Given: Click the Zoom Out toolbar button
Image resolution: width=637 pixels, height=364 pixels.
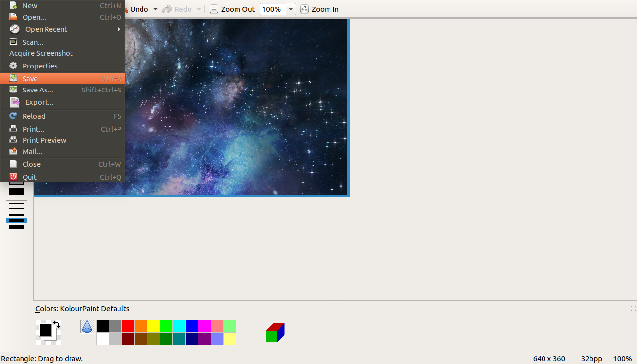Looking at the screenshot, I should (x=233, y=9).
